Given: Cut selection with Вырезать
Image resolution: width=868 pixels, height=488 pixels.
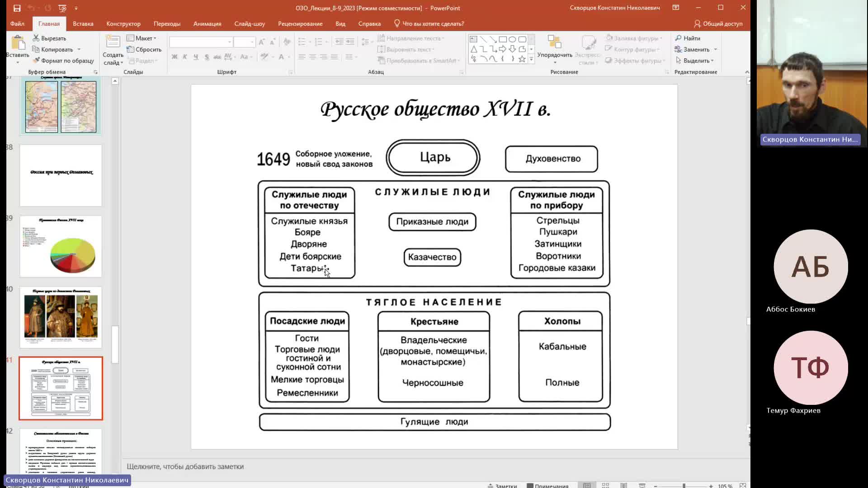Looking at the screenshot, I should 49,38.
